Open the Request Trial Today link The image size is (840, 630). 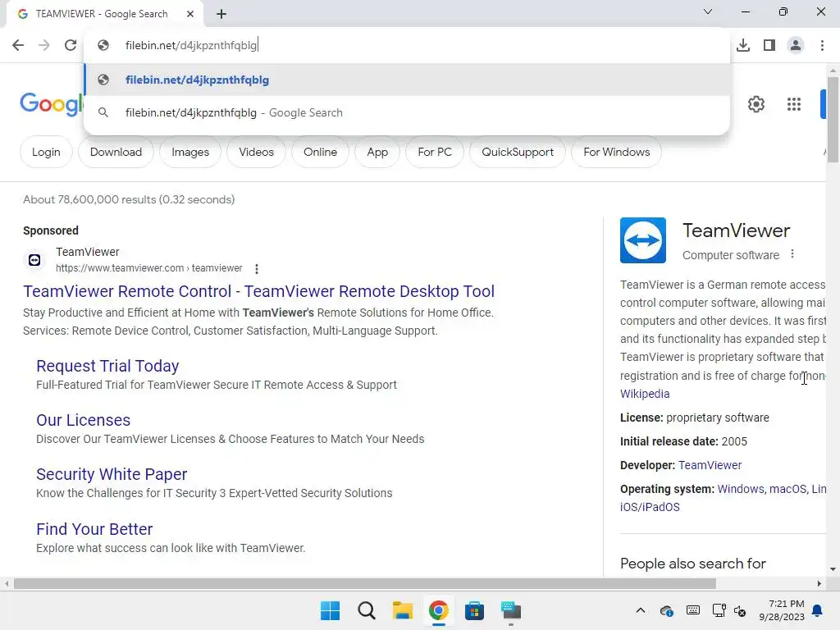click(107, 366)
